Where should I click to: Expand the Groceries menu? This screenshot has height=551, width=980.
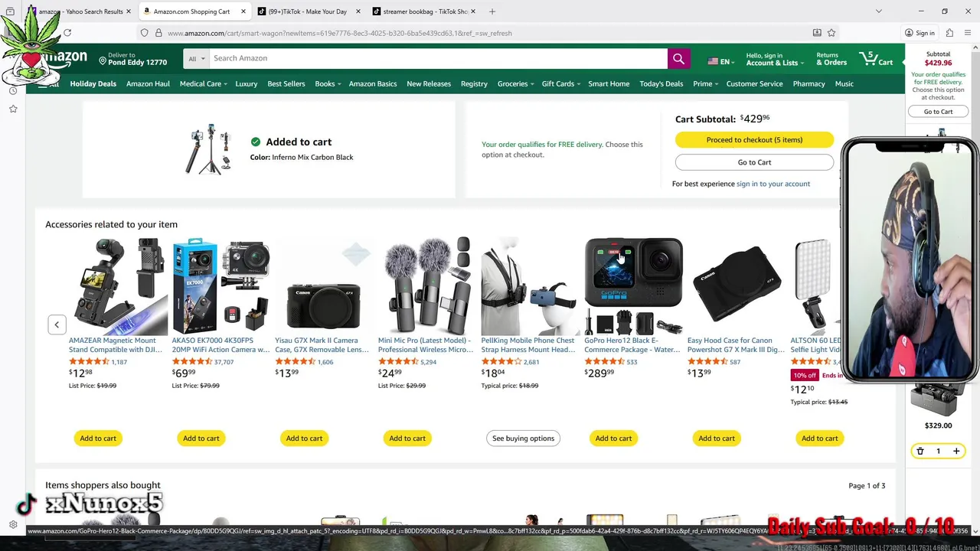(x=515, y=83)
